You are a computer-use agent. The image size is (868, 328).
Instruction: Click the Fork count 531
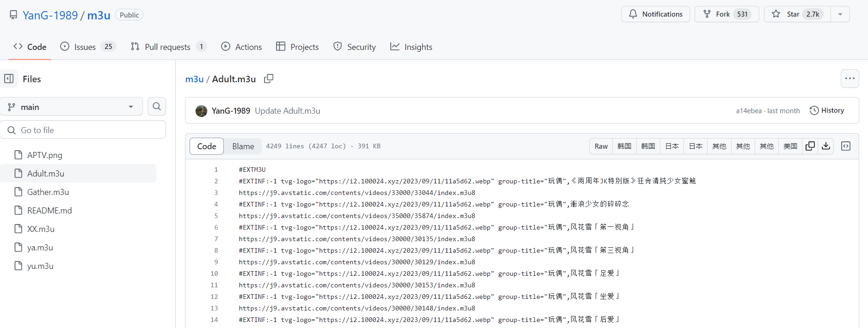coord(742,14)
